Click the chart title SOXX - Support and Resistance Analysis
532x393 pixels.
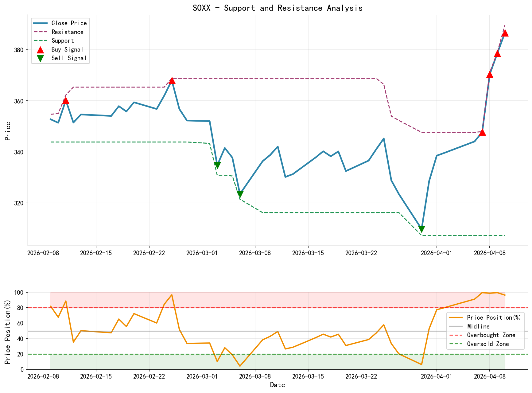point(278,8)
